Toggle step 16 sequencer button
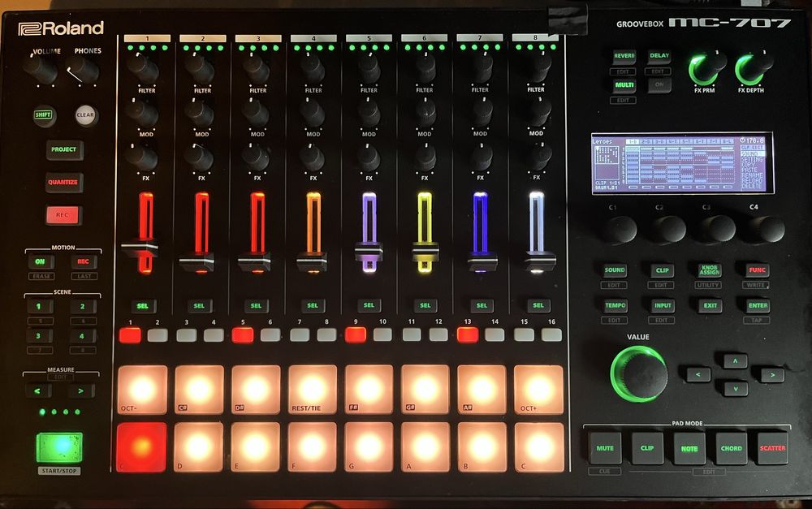 [551, 334]
